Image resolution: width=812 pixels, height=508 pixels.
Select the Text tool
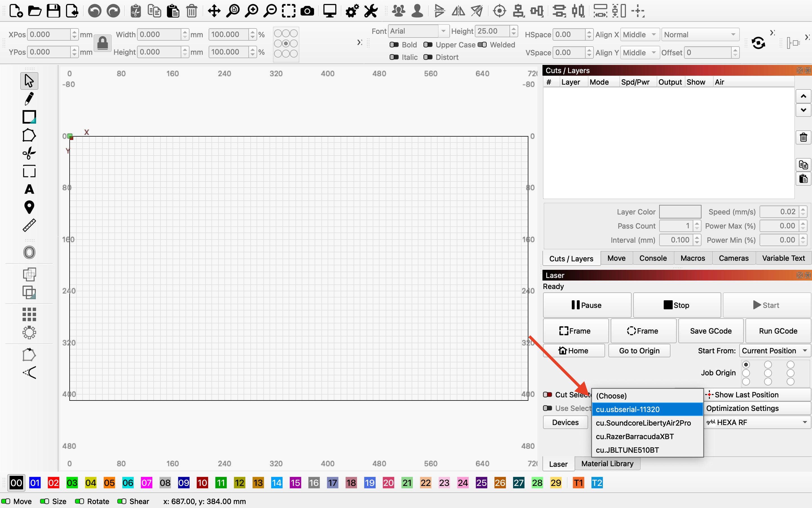coord(29,189)
